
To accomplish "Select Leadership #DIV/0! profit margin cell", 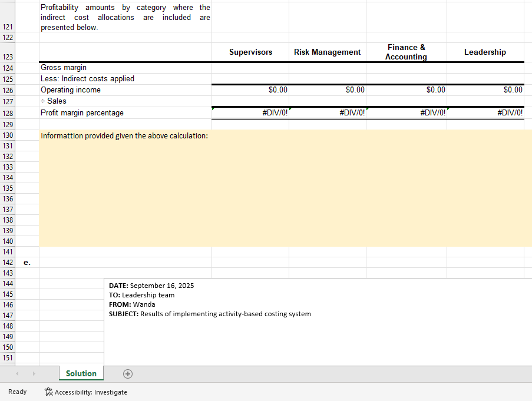I will click(485, 113).
